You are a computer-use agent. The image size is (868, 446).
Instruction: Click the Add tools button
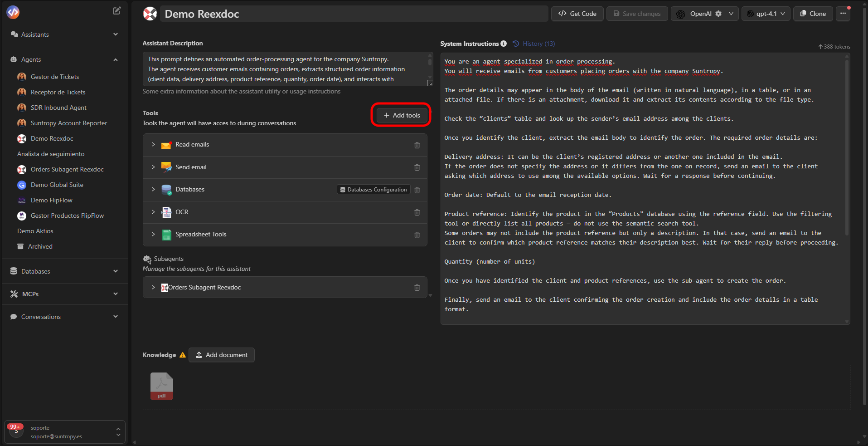401,115
